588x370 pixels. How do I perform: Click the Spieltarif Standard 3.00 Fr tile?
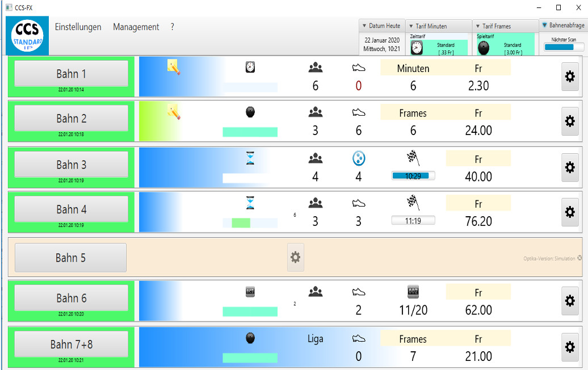tap(504, 45)
